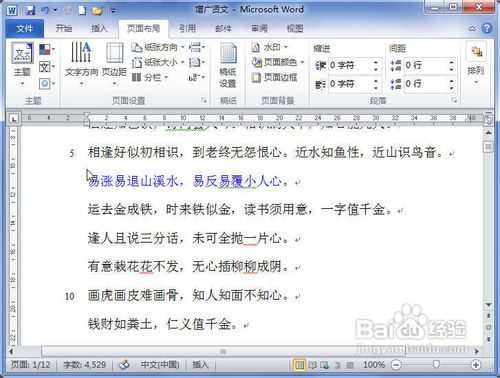This screenshot has width=500, height=378.
Task: Click page count 1/12 in status bar
Action: click(31, 365)
